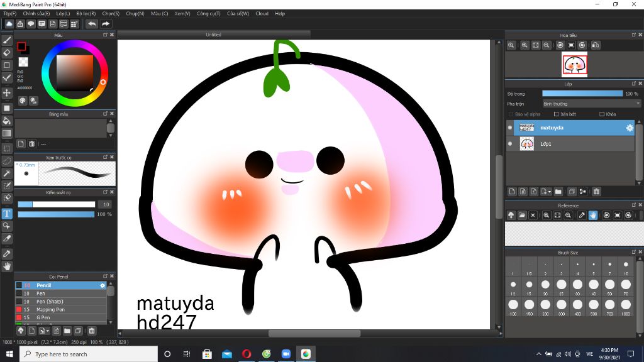
Task: Select the Hand pan tool in left toolbar
Action: click(x=7, y=266)
